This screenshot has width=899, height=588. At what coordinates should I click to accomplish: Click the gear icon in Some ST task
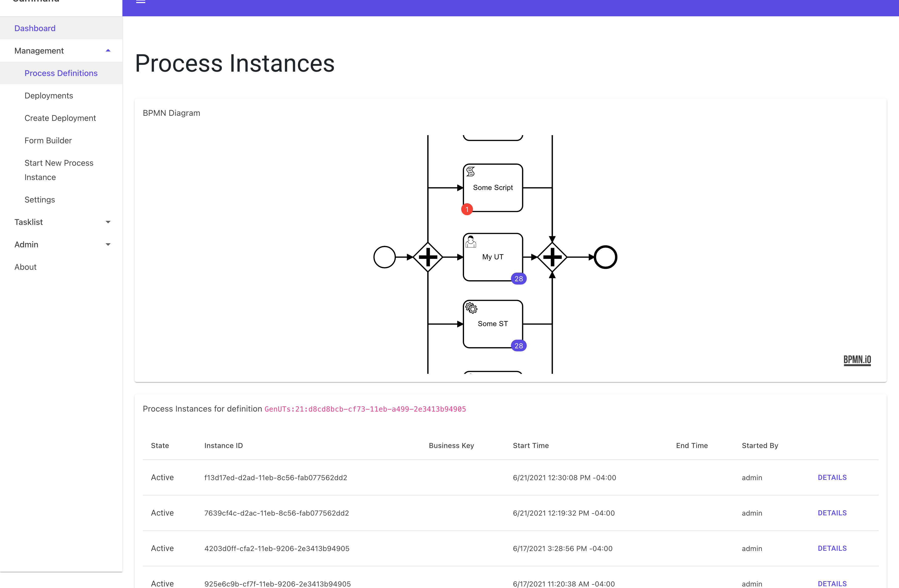click(x=471, y=308)
